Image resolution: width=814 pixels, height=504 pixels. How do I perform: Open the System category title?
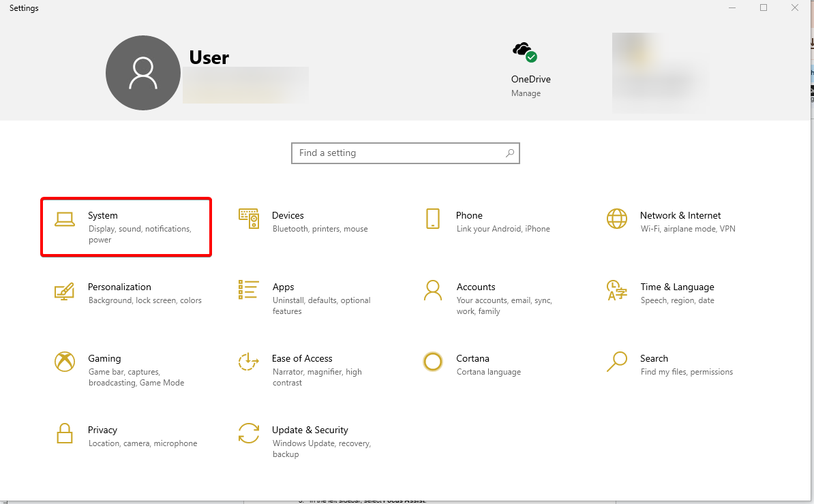(x=103, y=215)
